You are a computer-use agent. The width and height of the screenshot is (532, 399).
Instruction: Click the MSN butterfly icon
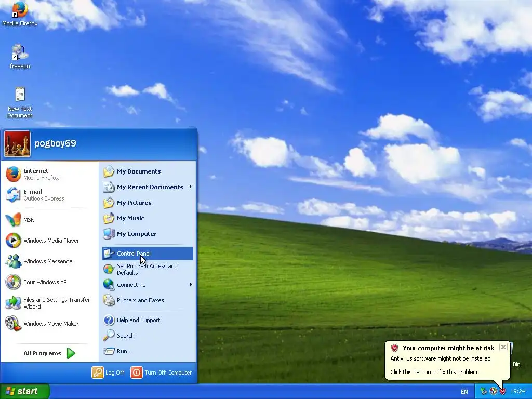click(13, 220)
